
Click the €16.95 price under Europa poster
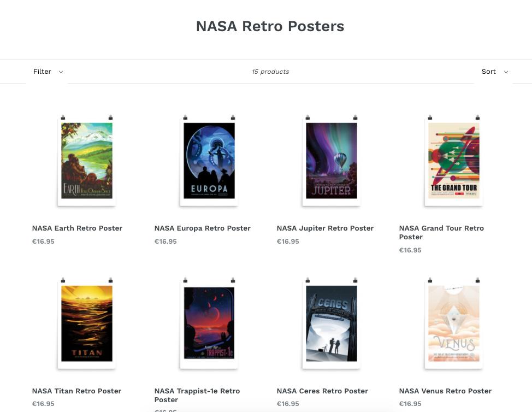[165, 242]
